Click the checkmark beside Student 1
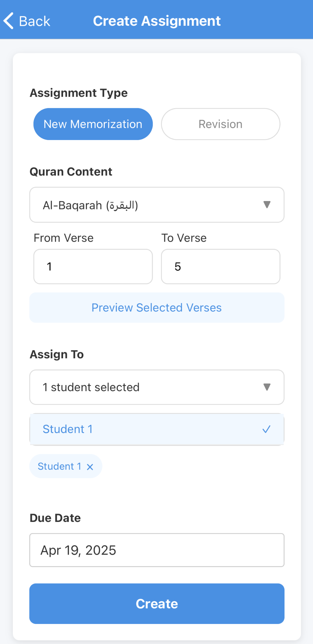The image size is (313, 644). [x=267, y=429]
